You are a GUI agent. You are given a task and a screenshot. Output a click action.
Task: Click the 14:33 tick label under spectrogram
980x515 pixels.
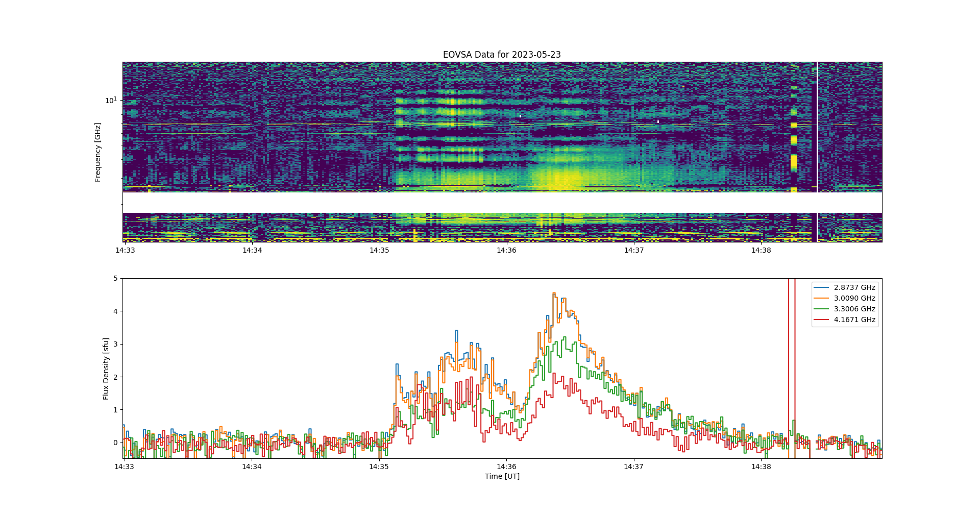tap(125, 250)
